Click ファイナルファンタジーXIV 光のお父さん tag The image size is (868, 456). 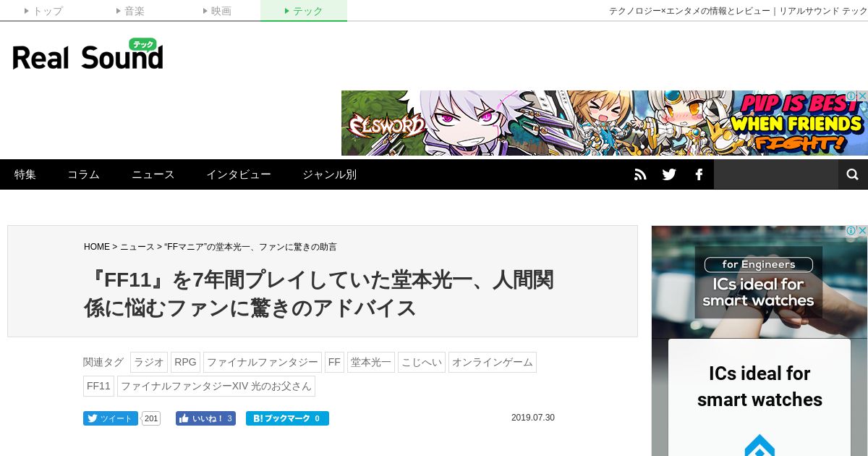(216, 386)
